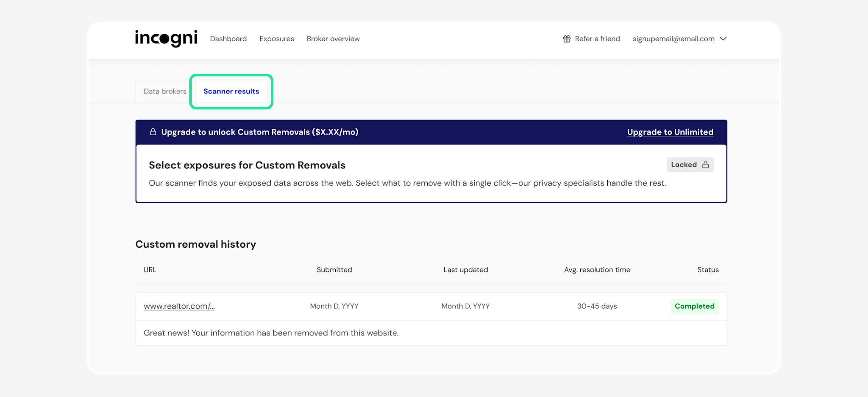Open the signupemail@email.com account menu

click(x=679, y=39)
